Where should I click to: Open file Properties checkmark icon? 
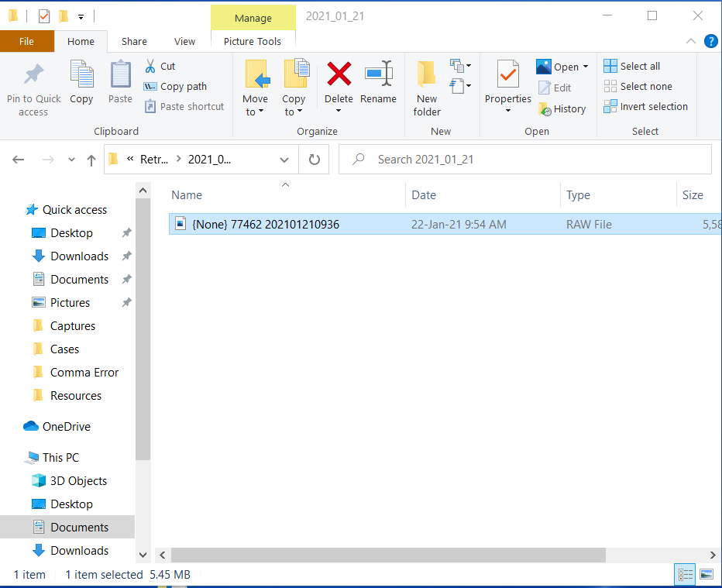[x=508, y=74]
